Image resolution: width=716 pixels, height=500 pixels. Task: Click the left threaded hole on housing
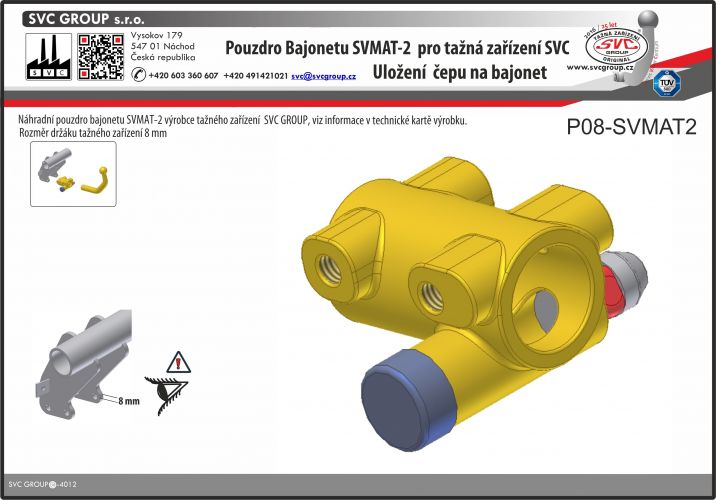[330, 270]
